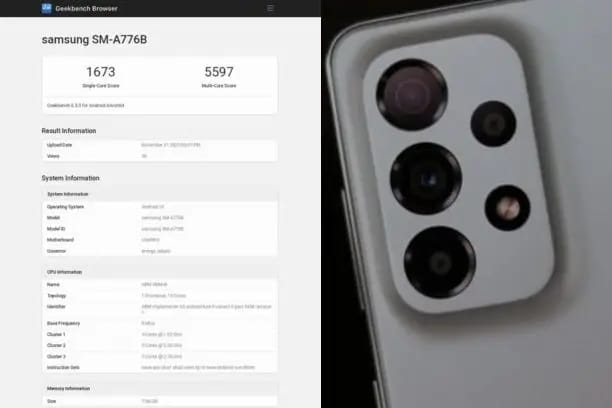Image resolution: width=612 pixels, height=408 pixels.
Task: Click the 5597 multi-core score
Action: point(219,72)
